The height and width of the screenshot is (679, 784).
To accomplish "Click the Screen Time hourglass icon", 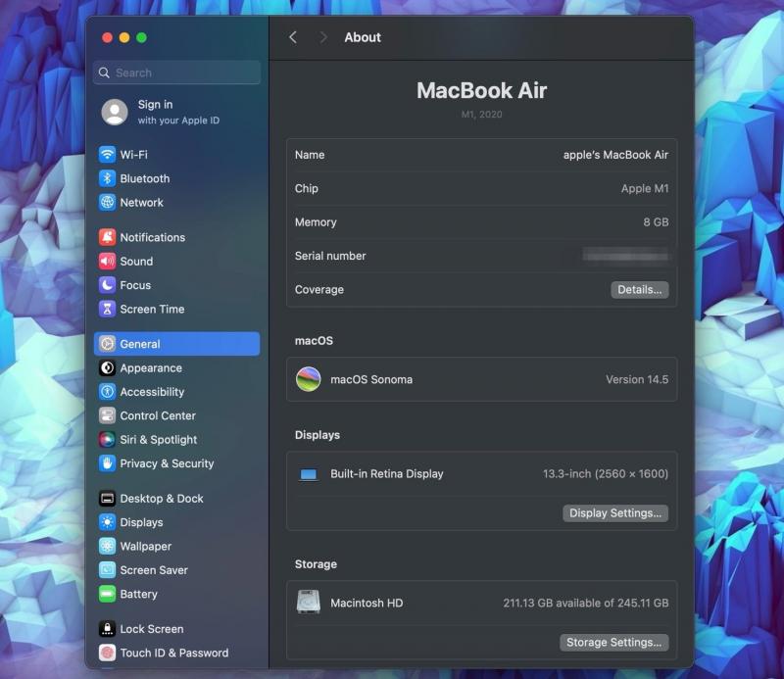I will (x=107, y=309).
